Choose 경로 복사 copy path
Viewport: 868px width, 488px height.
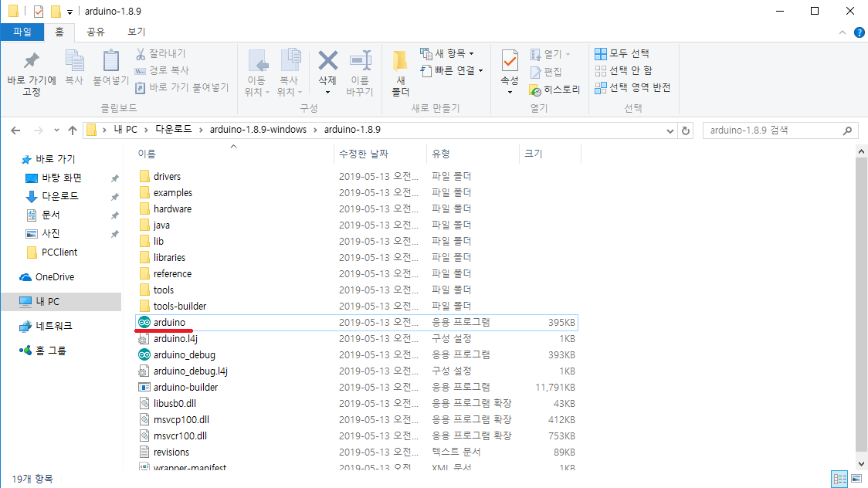[x=162, y=70]
